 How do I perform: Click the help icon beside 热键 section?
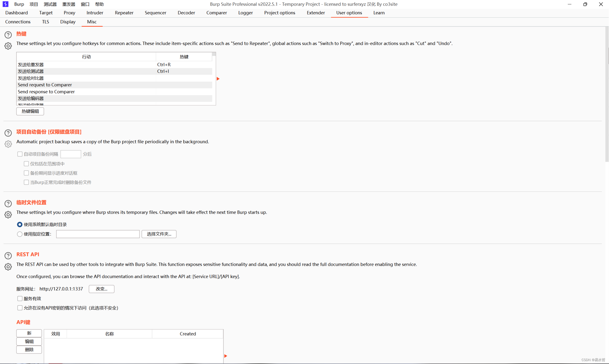point(8,35)
